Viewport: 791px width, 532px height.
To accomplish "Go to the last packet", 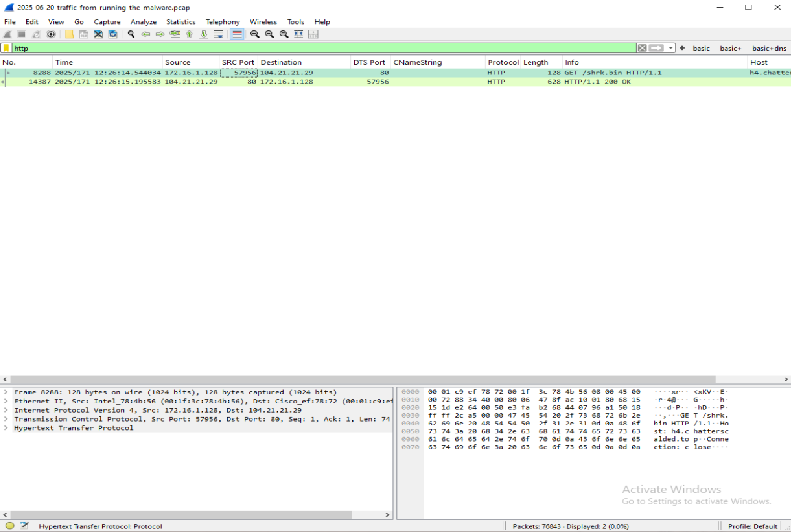I will tap(204, 34).
